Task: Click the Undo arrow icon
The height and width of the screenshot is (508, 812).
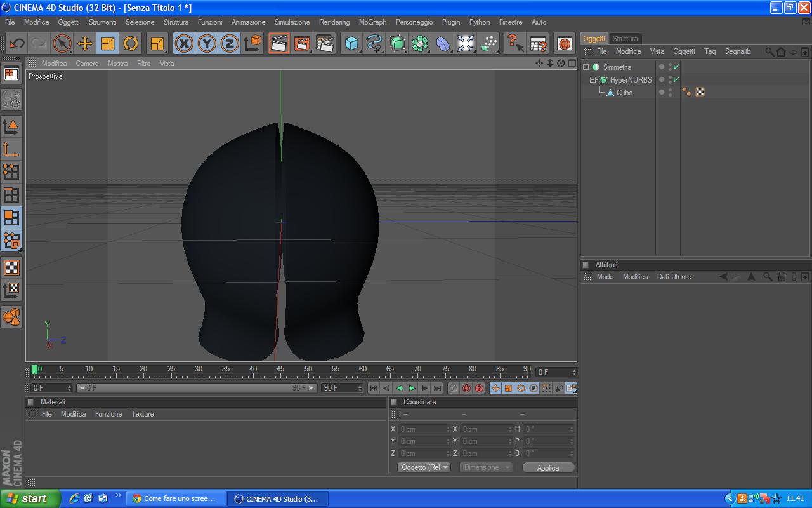Action: [16, 43]
